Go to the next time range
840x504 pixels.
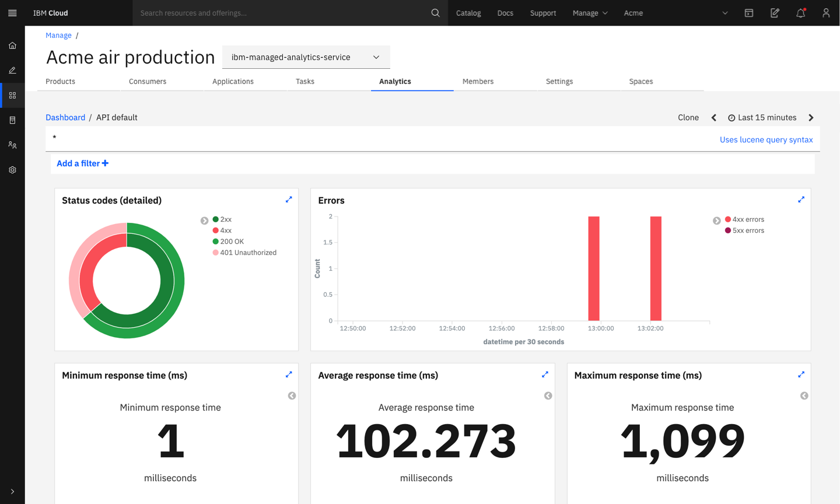click(811, 118)
